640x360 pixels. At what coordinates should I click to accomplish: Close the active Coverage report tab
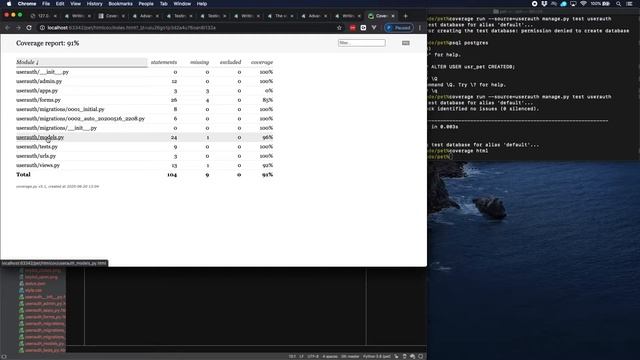(393, 16)
